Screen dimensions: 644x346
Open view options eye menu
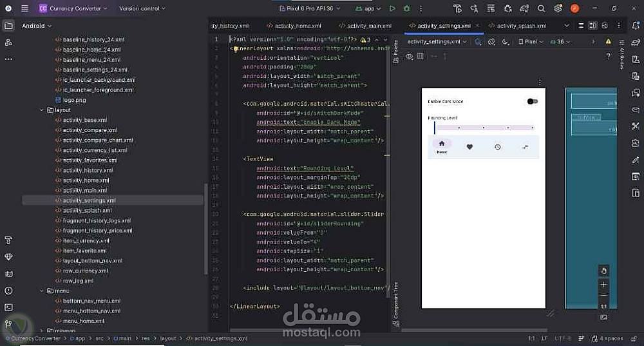coord(409,56)
